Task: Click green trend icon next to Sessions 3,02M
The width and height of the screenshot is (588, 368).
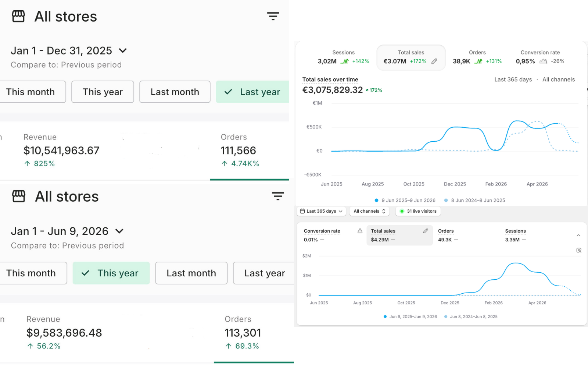Action: [344, 61]
